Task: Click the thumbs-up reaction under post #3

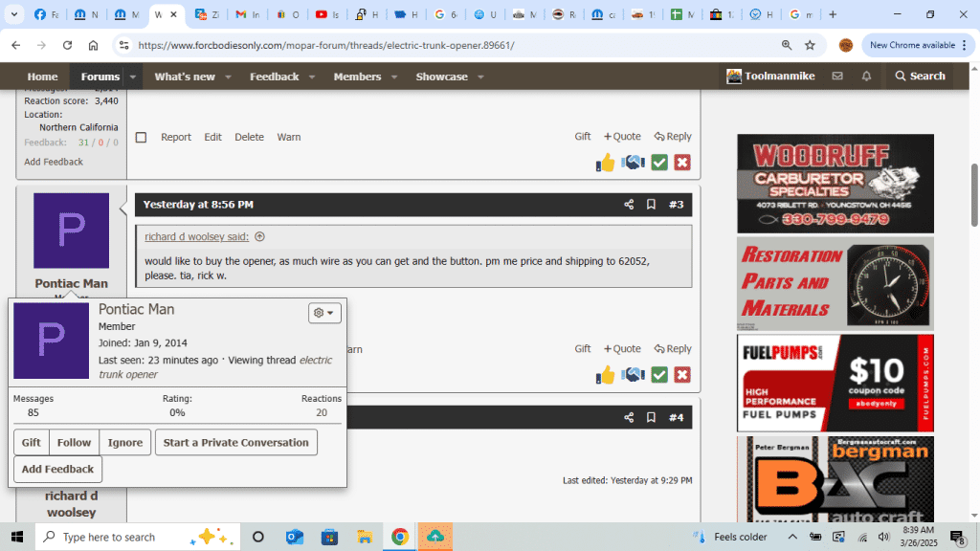Action: point(606,374)
